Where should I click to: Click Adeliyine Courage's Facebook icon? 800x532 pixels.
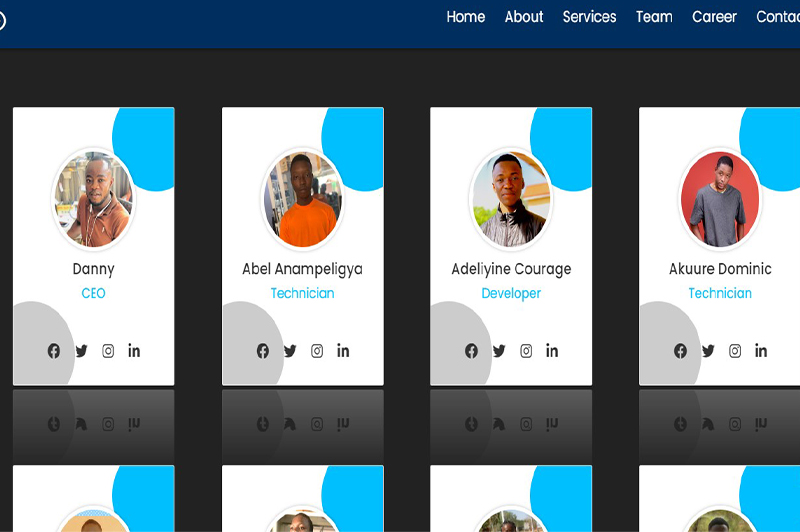click(x=471, y=351)
